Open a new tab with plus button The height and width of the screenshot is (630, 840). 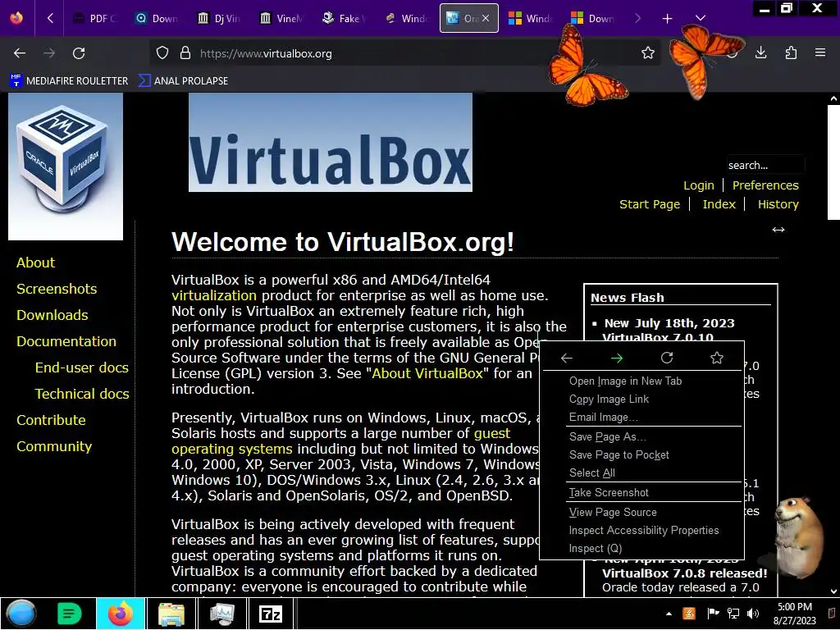(667, 19)
